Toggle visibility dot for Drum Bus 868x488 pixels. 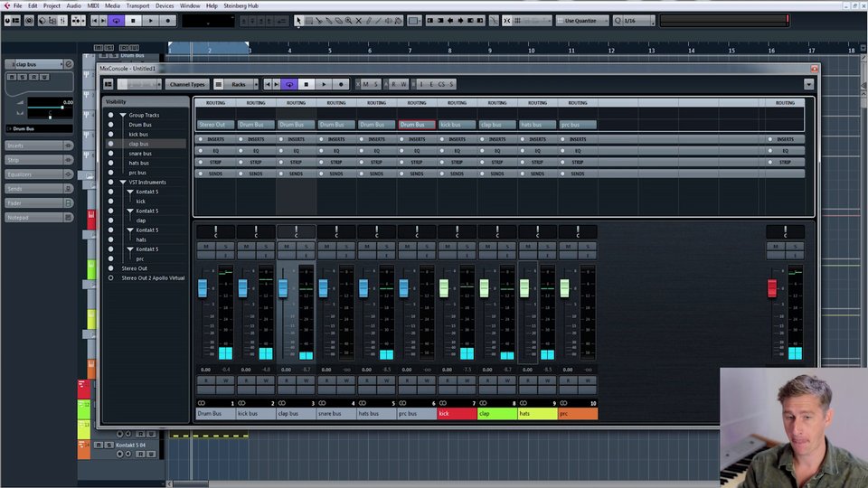click(x=110, y=125)
